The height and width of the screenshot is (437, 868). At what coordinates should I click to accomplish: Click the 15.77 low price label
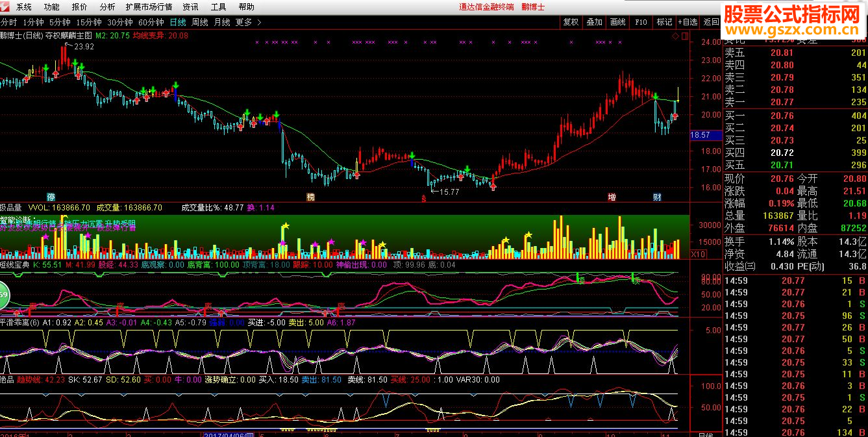pos(449,192)
